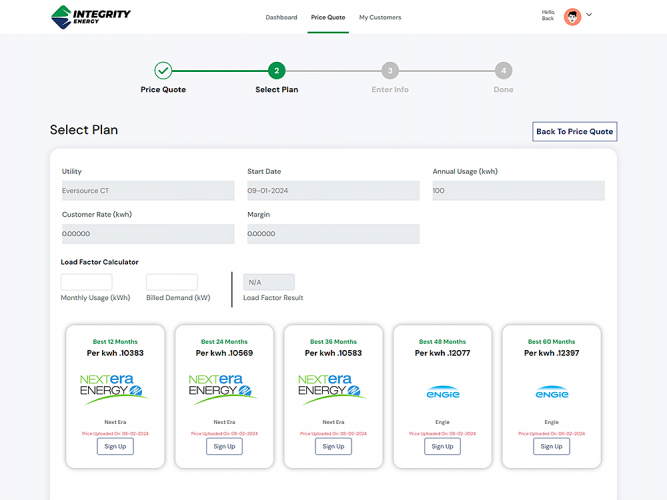Click the Load Factor Calculator heading
This screenshot has height=500, width=667.
coord(100,262)
